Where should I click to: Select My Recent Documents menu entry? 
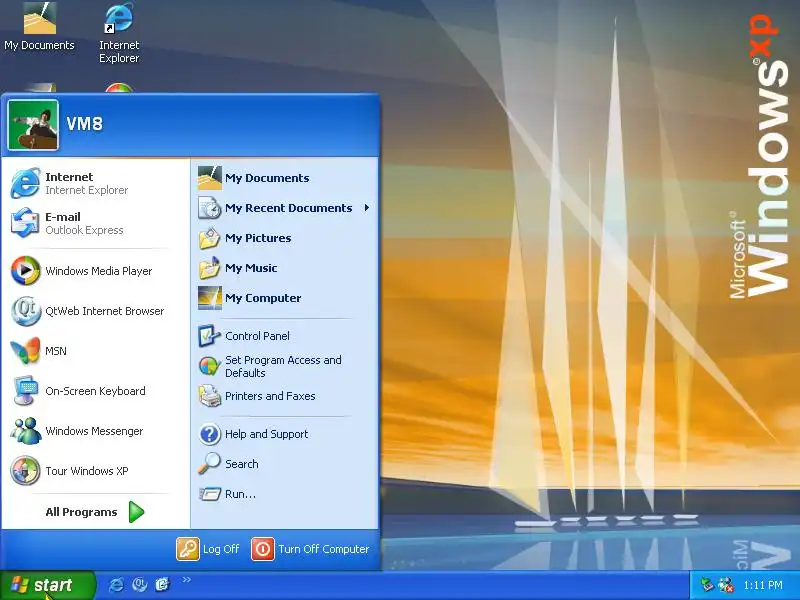285,208
